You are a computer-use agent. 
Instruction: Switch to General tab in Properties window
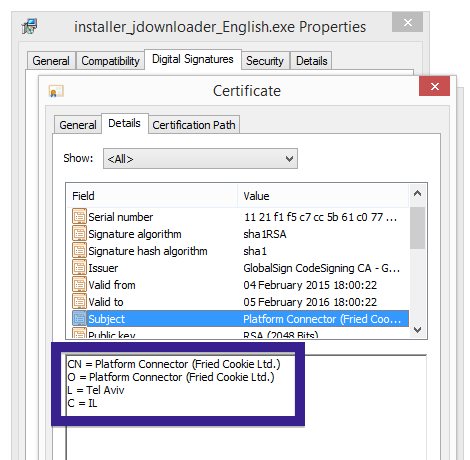[51, 61]
